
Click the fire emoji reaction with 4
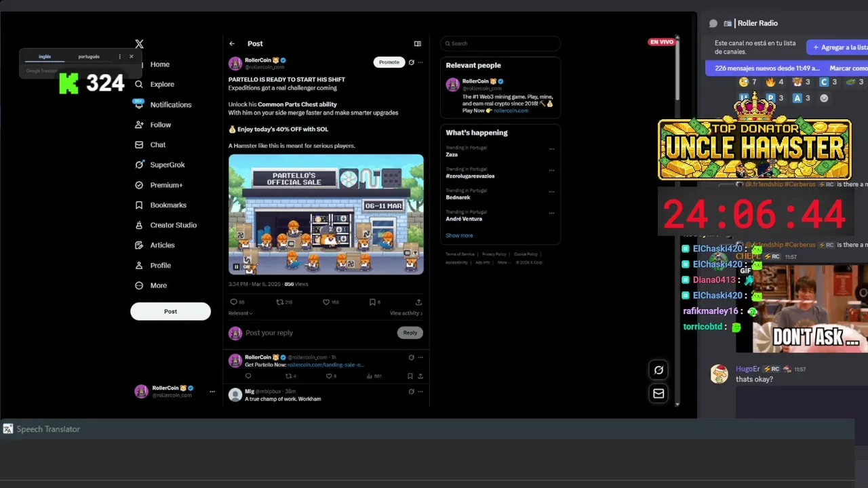[x=774, y=82]
